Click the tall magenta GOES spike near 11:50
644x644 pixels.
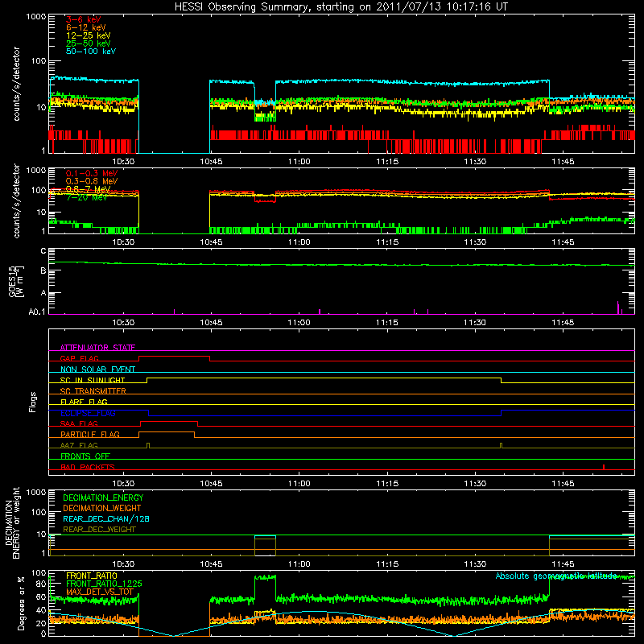(x=618, y=308)
